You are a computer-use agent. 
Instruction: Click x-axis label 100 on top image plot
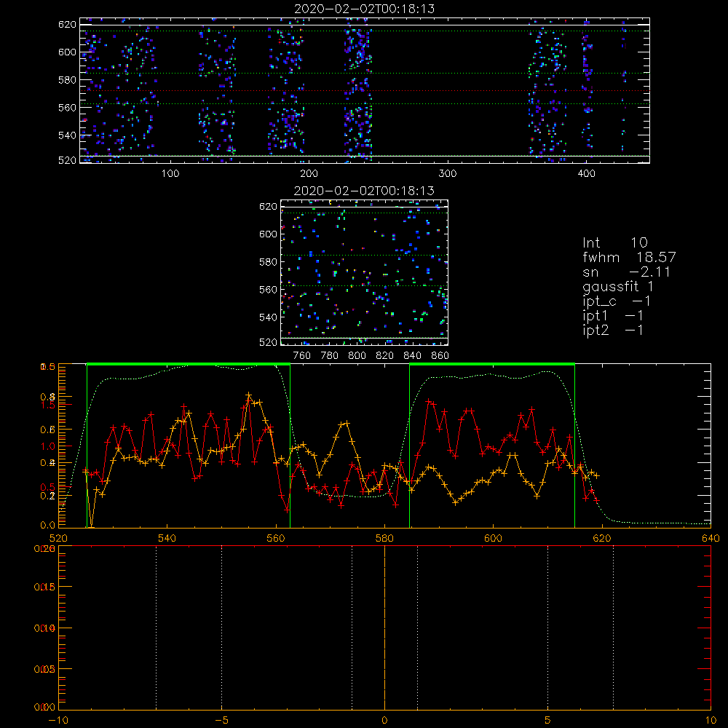(x=170, y=174)
